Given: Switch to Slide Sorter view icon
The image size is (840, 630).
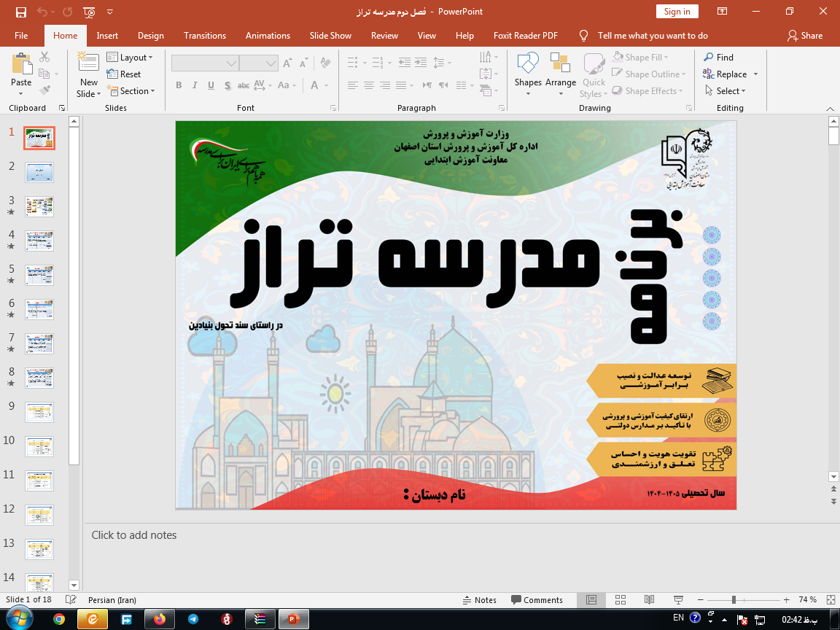Looking at the screenshot, I should coord(620,600).
